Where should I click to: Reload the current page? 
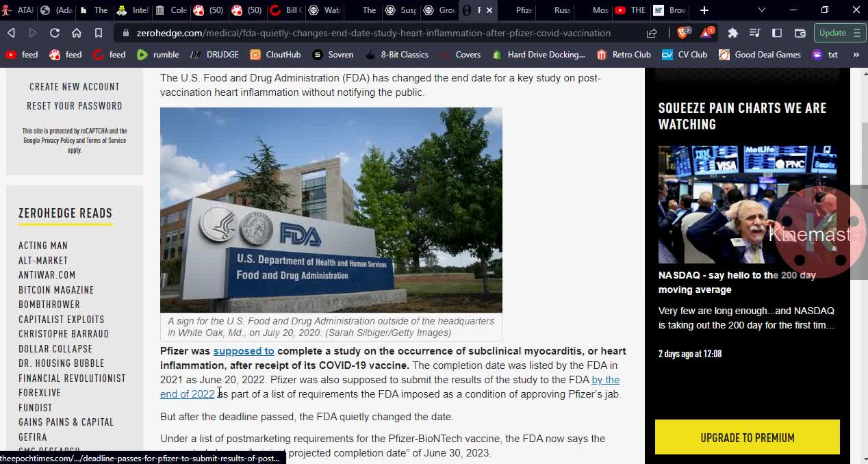coord(55,32)
